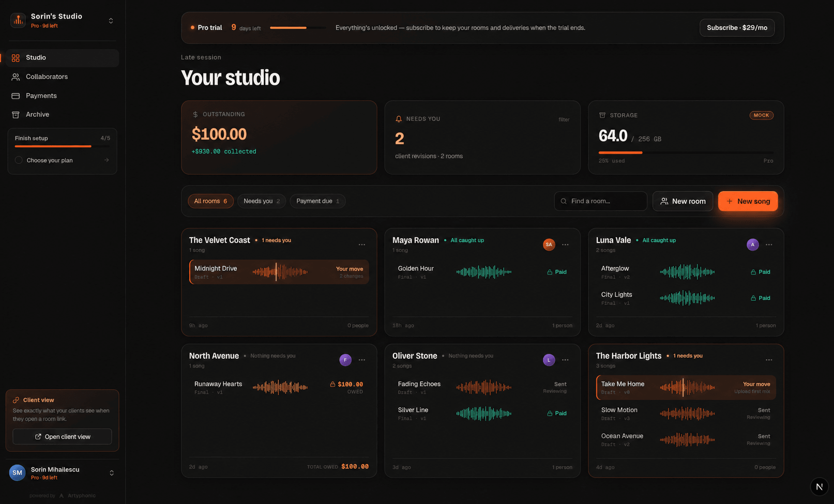Open the Studio sidebar item

62,57
